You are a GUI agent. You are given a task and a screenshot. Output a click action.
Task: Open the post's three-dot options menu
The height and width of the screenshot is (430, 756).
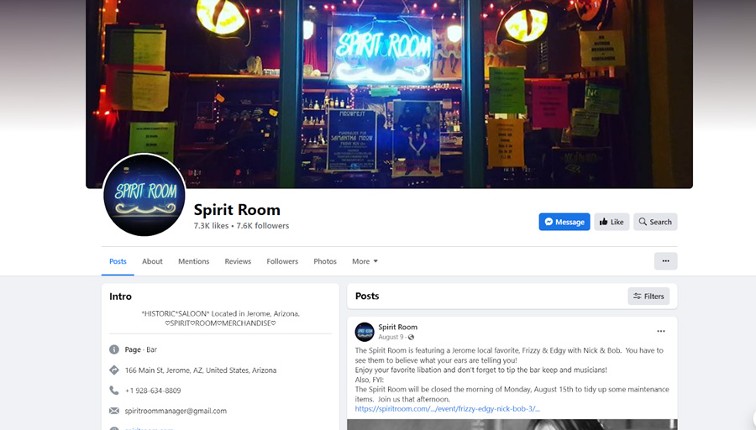tap(661, 331)
